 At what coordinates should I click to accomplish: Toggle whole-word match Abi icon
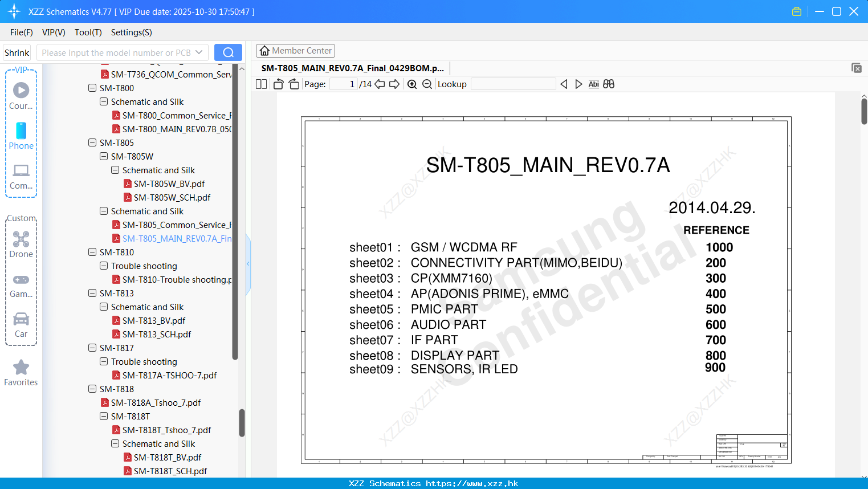point(593,84)
